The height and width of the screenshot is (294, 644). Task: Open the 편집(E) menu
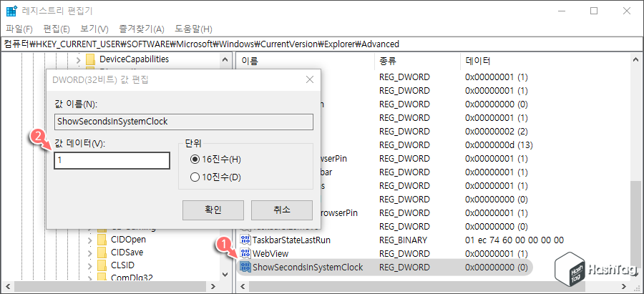(57, 29)
